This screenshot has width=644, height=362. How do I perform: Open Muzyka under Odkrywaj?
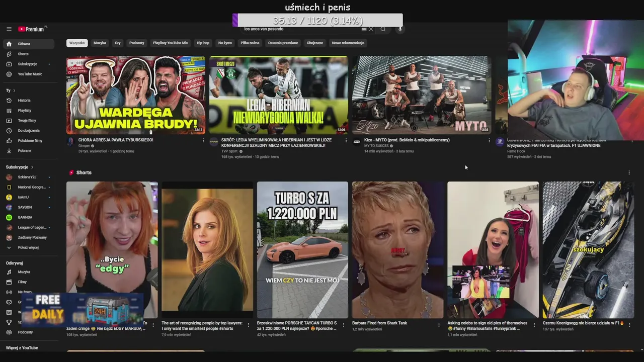click(29, 272)
